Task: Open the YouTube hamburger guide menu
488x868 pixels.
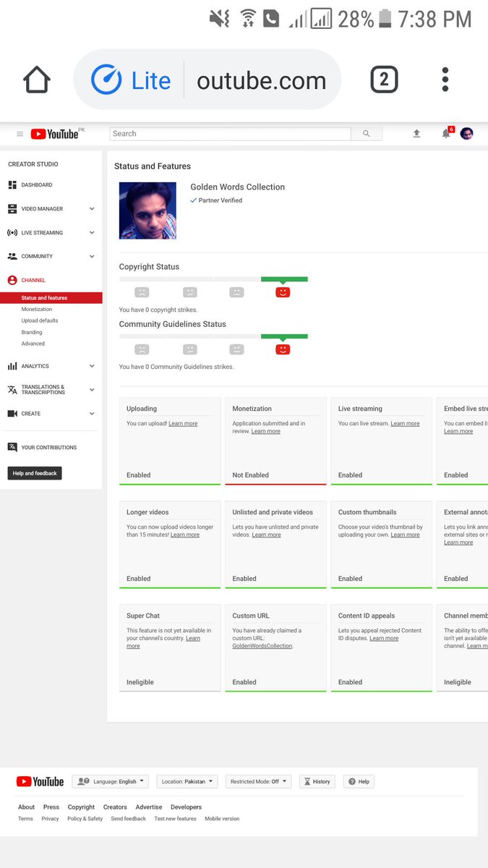Action: click(20, 134)
